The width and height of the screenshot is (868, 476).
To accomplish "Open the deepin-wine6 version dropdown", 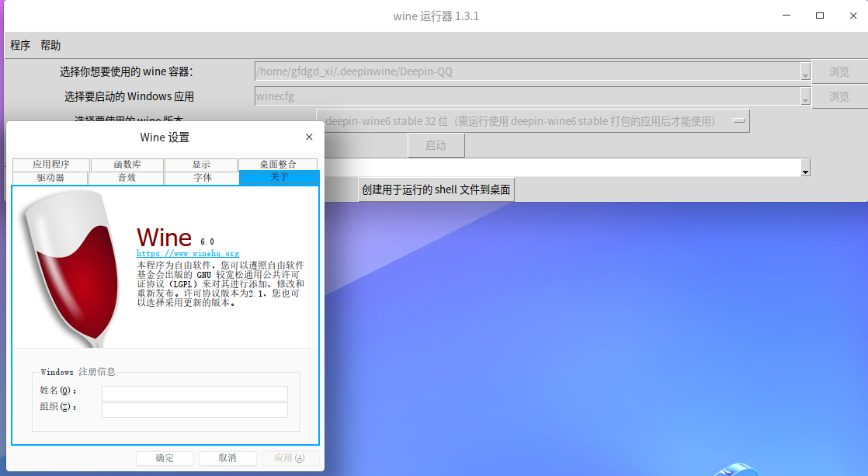I will (533, 121).
